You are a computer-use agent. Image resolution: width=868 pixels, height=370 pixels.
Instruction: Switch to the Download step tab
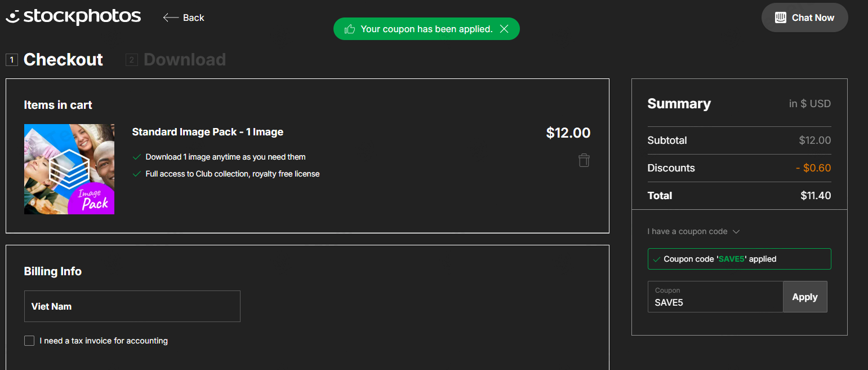point(176,60)
